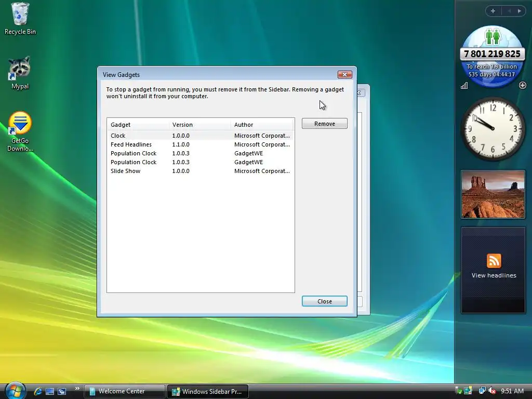Viewport: 532px width, 399px height.
Task: Select the Mypal raccoon desktop icon
Action: 20,73
